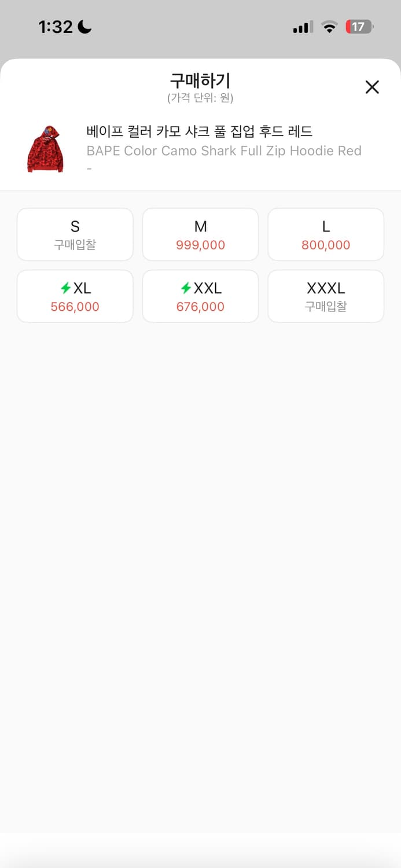Tap size S marked 구매입찰
The width and height of the screenshot is (401, 868).
click(75, 234)
